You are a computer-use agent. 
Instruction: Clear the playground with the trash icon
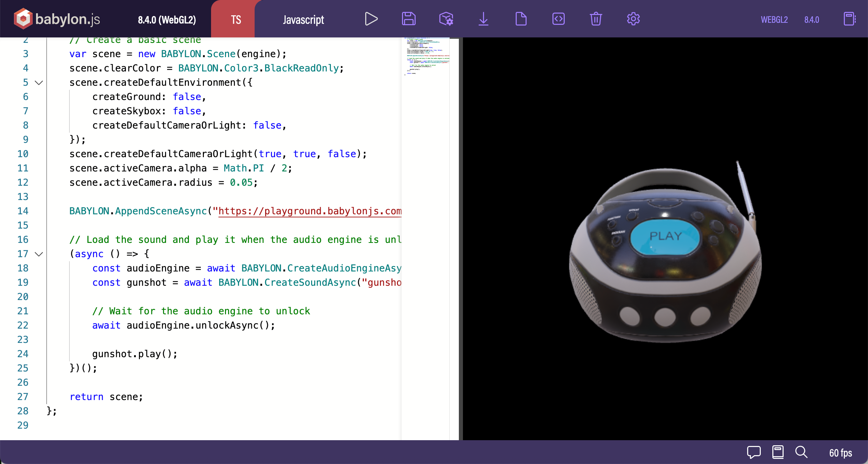596,19
